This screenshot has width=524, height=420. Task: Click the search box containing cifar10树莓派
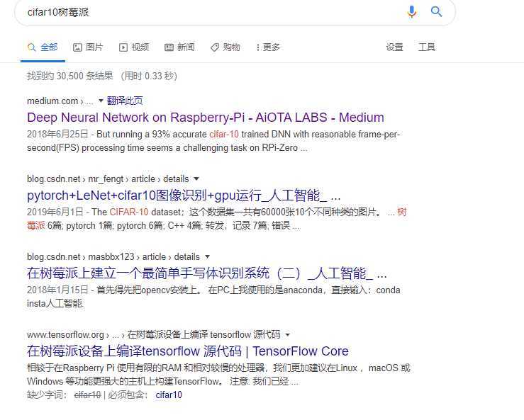[x=235, y=12]
